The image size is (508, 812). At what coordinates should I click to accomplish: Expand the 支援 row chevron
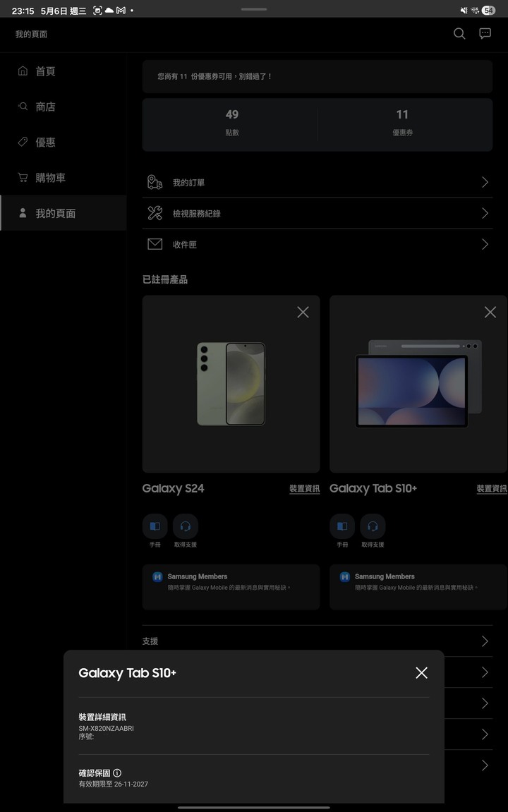[x=485, y=641]
